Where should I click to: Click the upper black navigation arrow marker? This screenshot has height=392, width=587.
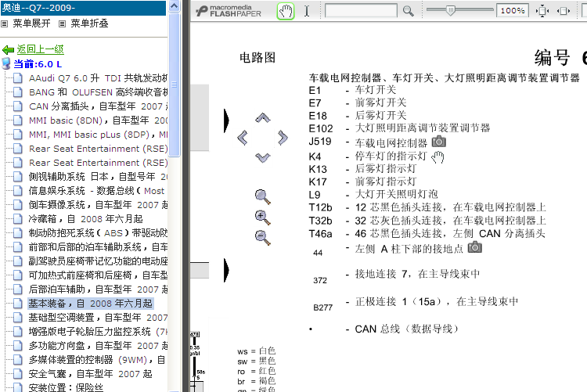[x=226, y=120]
